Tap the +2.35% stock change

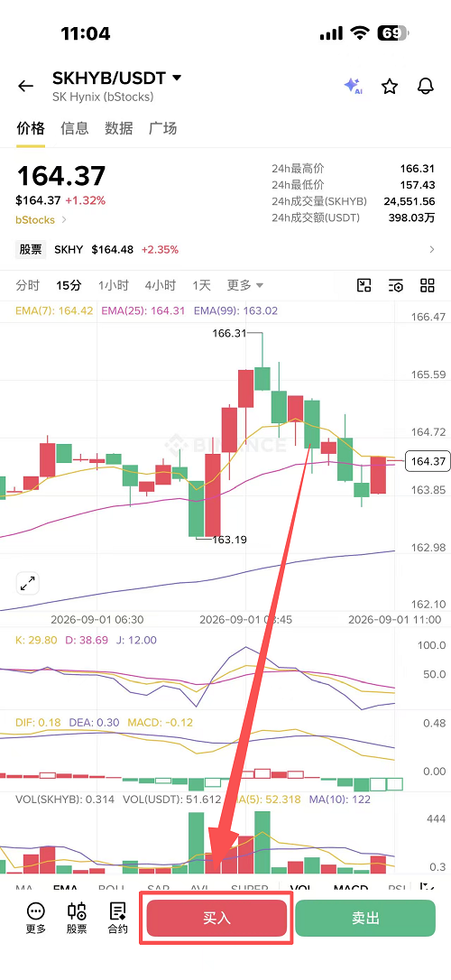[160, 249]
